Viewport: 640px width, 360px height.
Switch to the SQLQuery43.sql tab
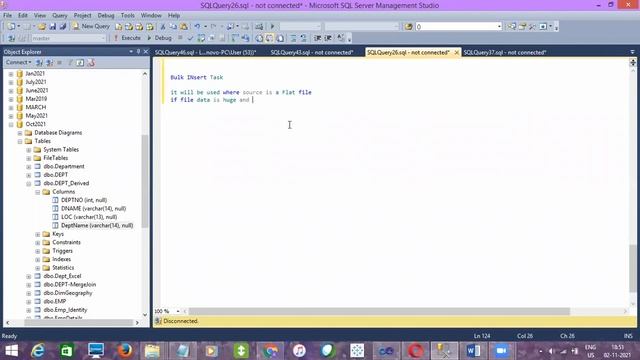click(x=312, y=52)
